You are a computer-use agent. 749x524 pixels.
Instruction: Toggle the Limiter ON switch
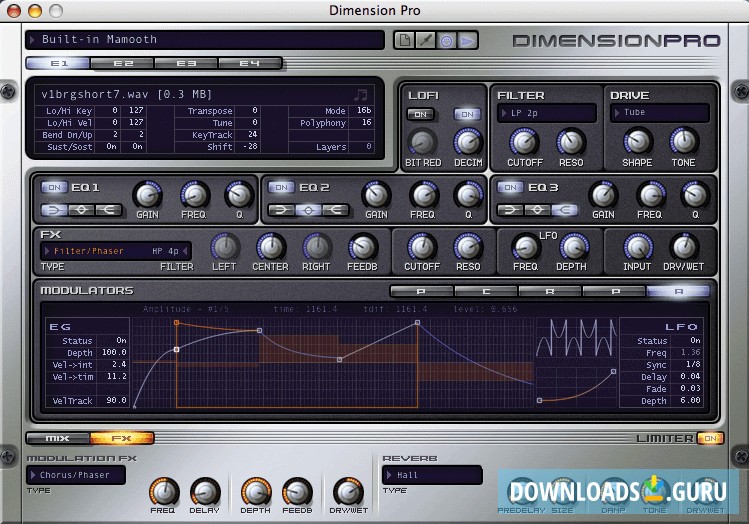[x=709, y=438]
